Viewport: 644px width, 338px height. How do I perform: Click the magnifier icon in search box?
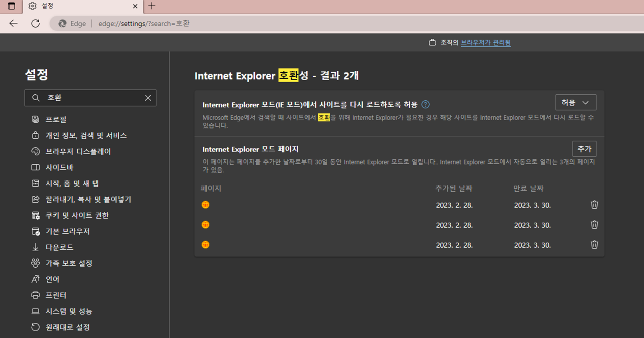[36, 98]
